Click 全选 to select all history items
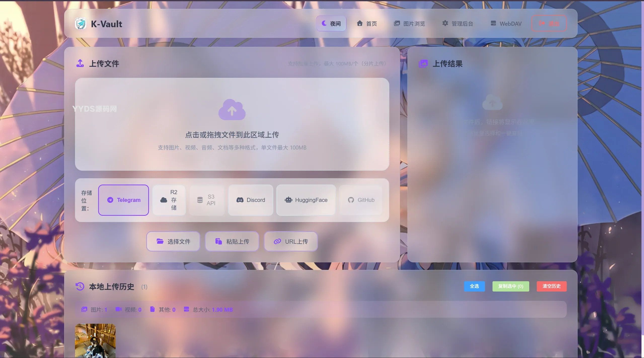Screen dimensions: 644x358 click(x=474, y=286)
